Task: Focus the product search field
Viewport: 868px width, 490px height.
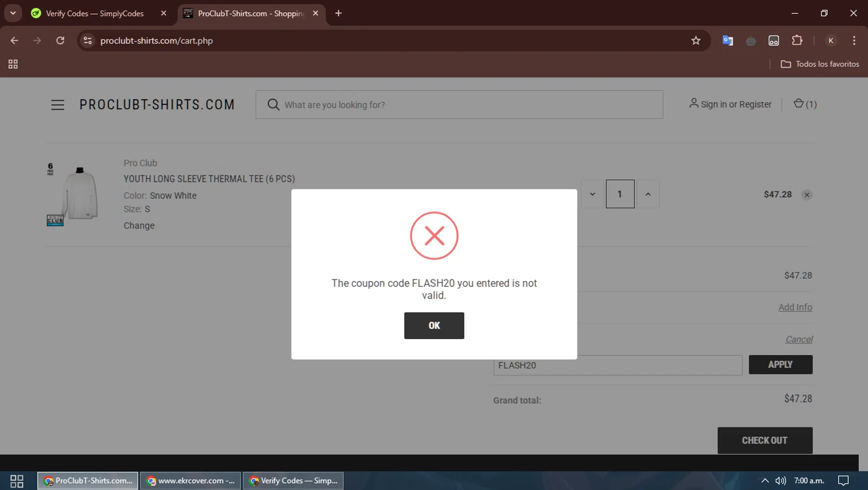Action: point(459,105)
